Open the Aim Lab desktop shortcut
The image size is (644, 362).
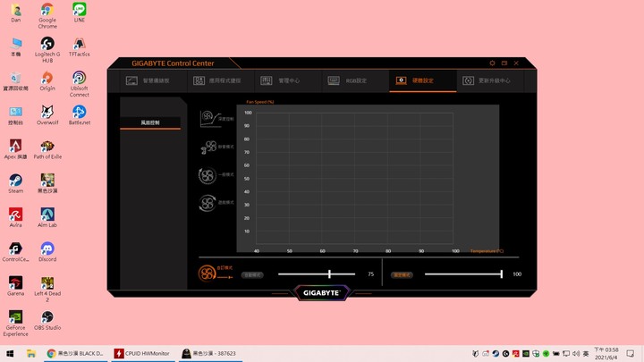coord(47,217)
